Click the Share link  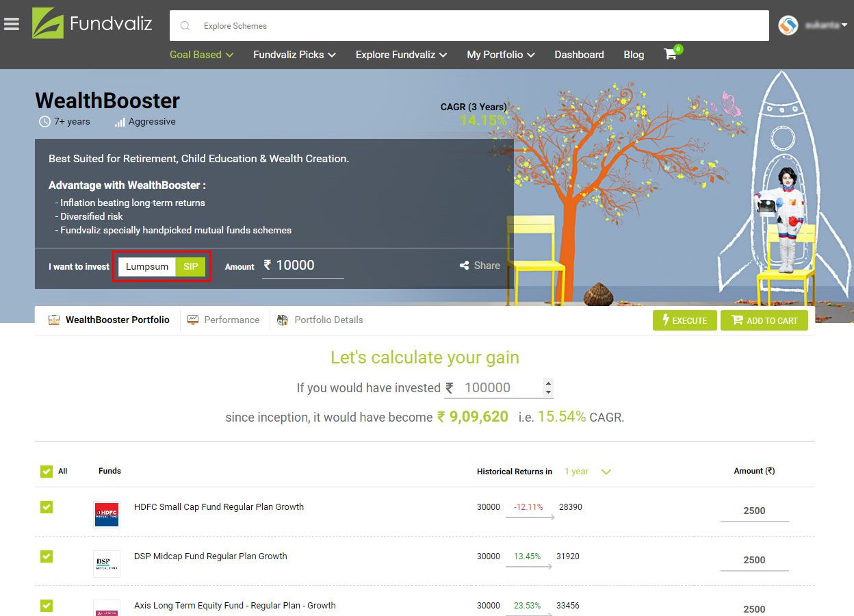pos(480,266)
